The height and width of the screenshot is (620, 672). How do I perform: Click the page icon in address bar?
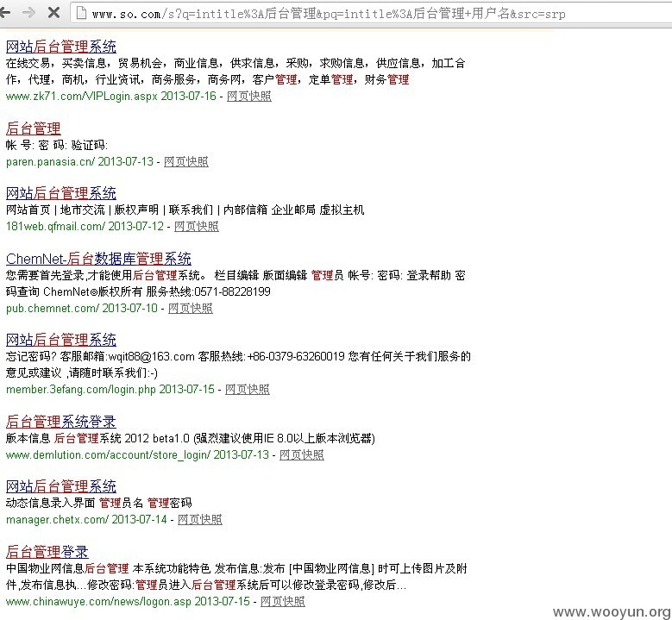pyautogui.click(x=81, y=13)
